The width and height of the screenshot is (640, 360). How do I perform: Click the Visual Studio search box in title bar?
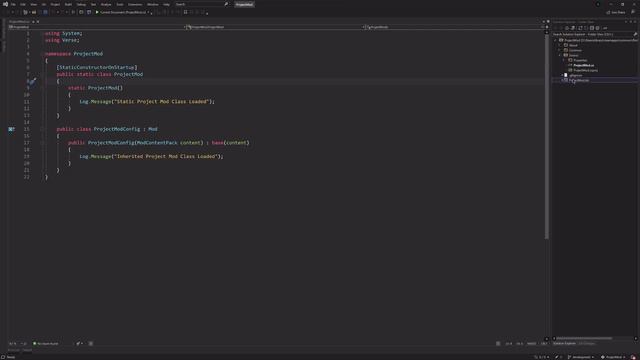(x=202, y=4)
